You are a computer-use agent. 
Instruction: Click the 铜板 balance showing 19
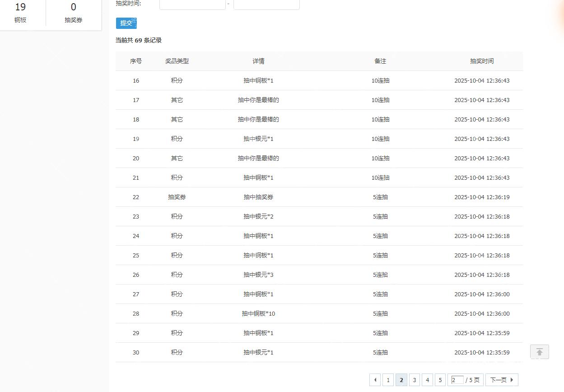pyautogui.click(x=20, y=13)
